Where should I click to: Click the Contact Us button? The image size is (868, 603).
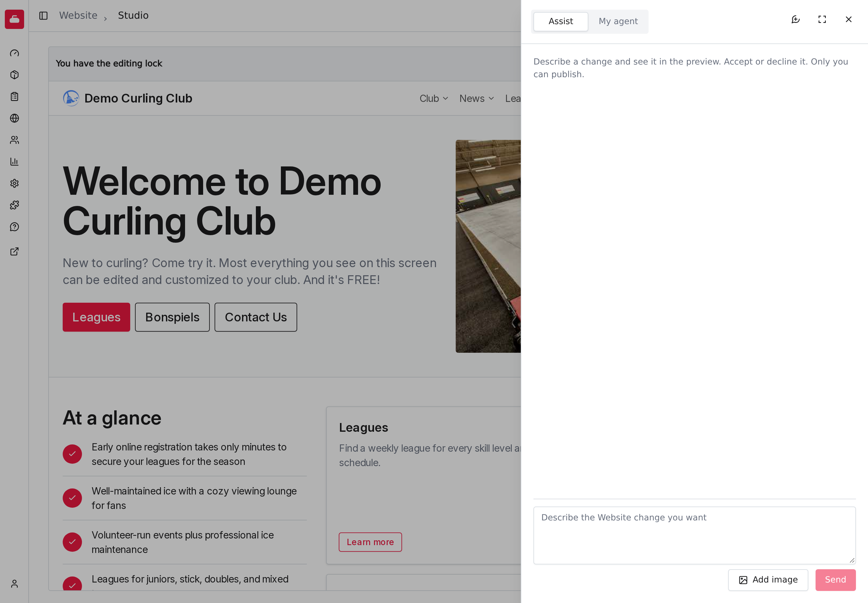pyautogui.click(x=256, y=317)
